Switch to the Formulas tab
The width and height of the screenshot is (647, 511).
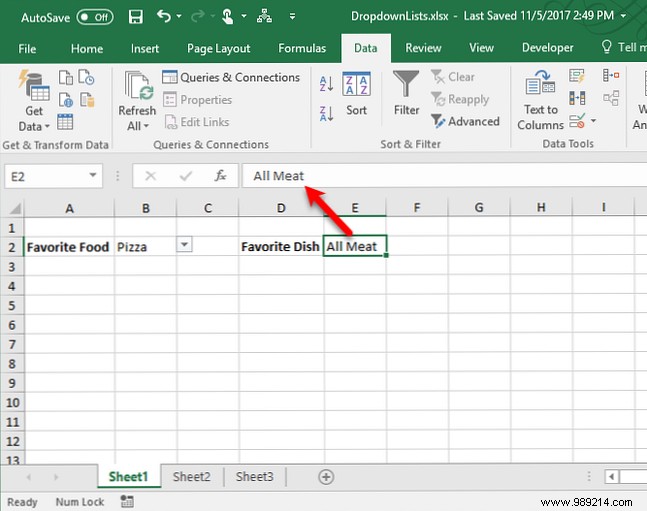[302, 48]
